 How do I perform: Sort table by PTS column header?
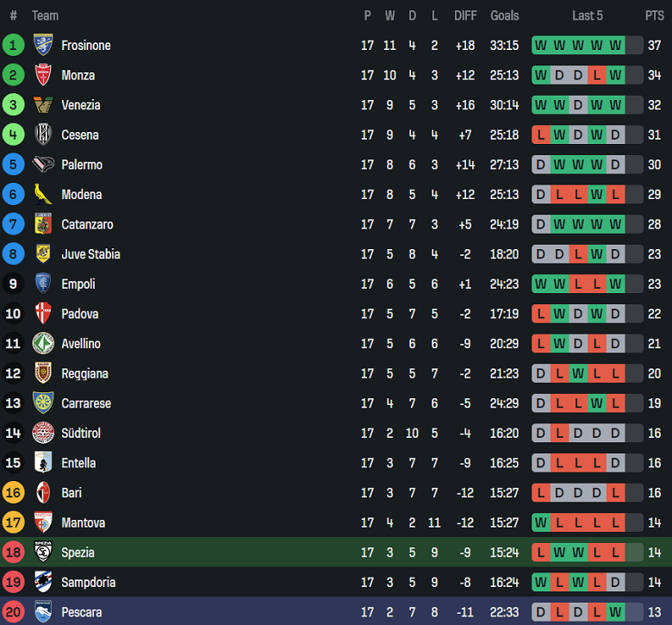point(654,16)
